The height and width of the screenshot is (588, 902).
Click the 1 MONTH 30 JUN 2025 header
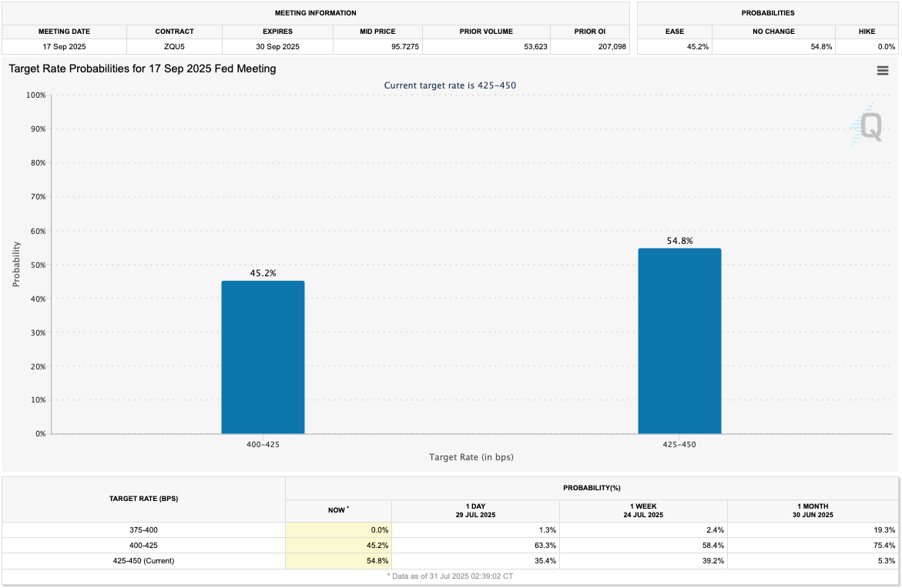(x=813, y=509)
